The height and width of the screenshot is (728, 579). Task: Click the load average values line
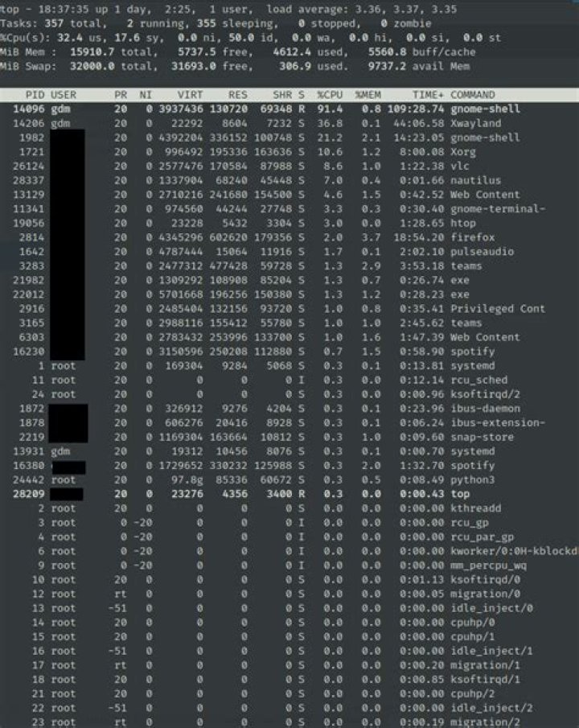pyautogui.click(x=362, y=10)
